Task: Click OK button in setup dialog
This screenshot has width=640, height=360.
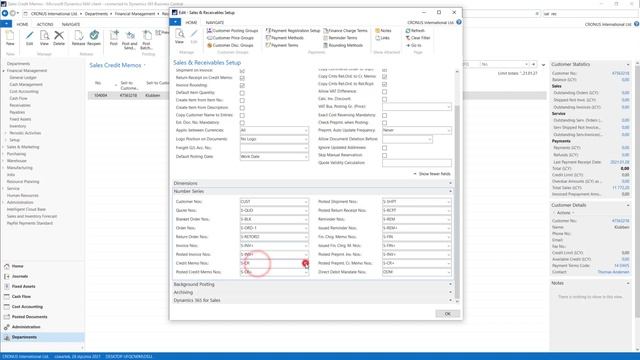Action: click(447, 314)
